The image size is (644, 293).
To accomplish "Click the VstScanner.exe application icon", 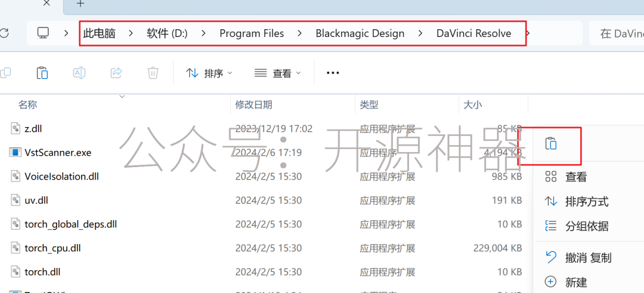I will [x=15, y=152].
